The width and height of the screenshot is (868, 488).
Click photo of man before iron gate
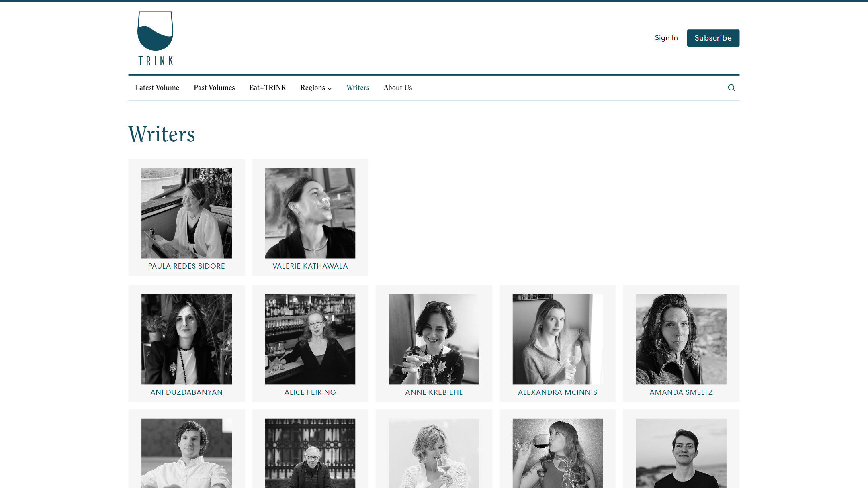[x=310, y=453]
